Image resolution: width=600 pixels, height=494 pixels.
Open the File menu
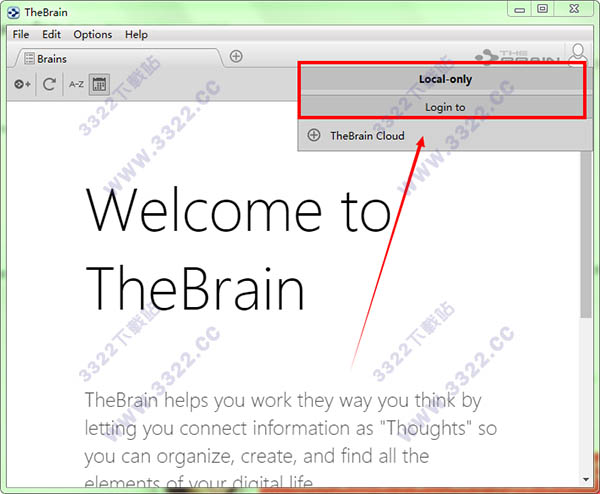[21, 34]
